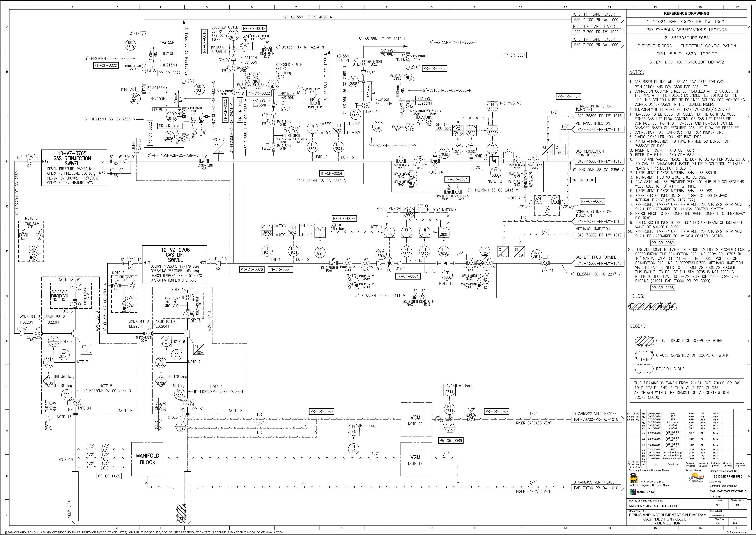Image resolution: width=756 pixels, height=535 pixels.
Task: Select the SDV 3611 shutdown valve bubble
Action: 537,254
